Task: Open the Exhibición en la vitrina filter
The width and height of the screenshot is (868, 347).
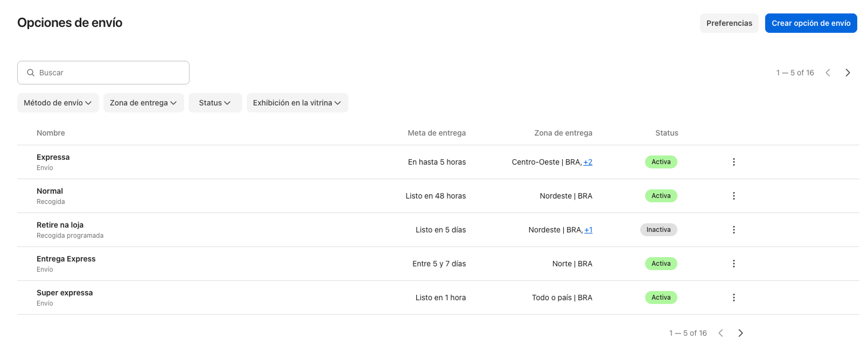Action: point(297,103)
